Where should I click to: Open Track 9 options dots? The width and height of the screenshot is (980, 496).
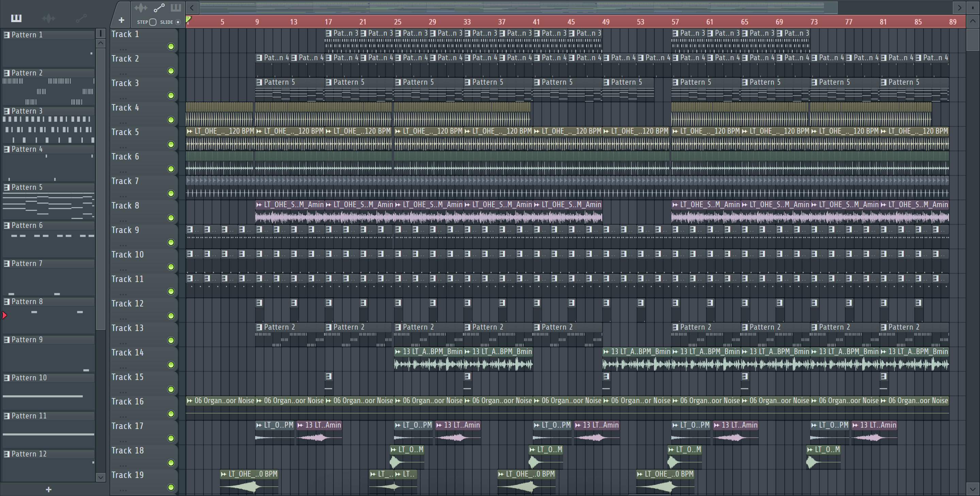click(x=123, y=245)
